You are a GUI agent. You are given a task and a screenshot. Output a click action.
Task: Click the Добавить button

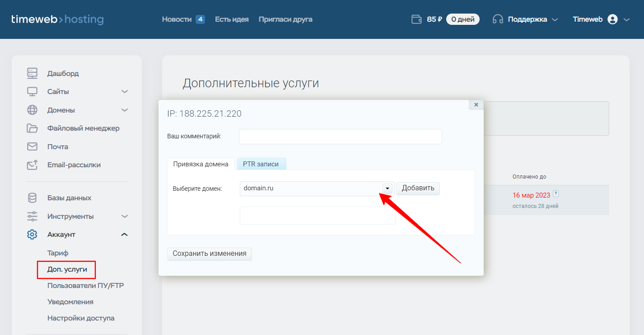418,189
